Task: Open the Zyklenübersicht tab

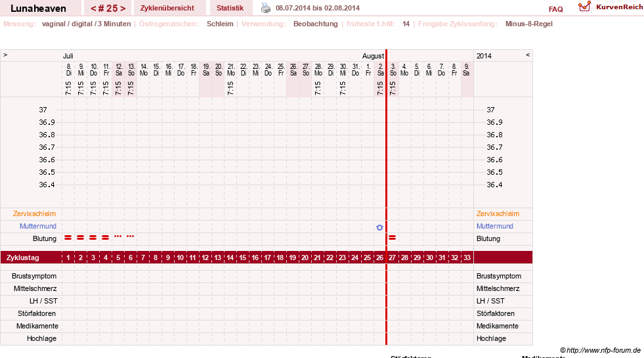Action: 167,9
